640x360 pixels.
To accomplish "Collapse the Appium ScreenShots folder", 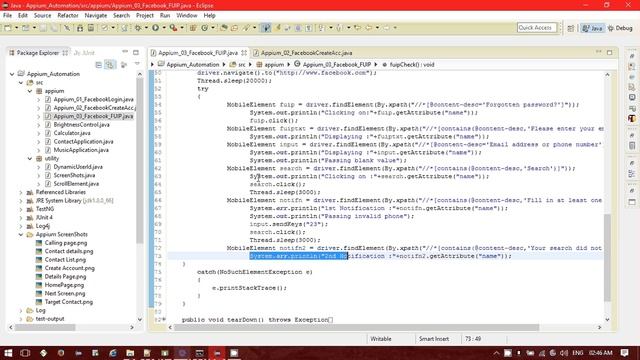I will 21,235.
